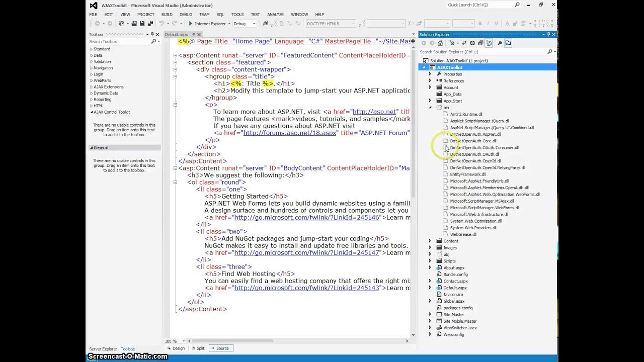Open the DEBUG menu
Viewport: 644px width, 362px height.
[x=186, y=15]
